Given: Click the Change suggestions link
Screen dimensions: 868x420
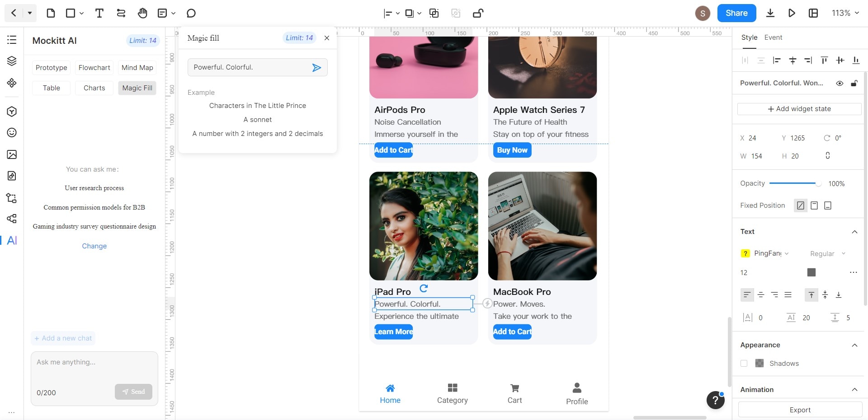Looking at the screenshot, I should point(94,246).
